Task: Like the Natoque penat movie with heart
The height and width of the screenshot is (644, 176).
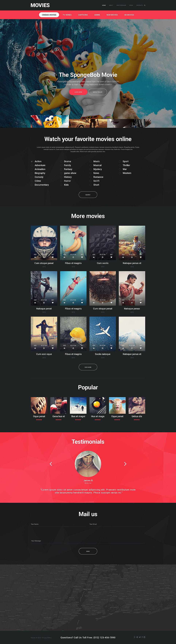Action: tap(53, 303)
